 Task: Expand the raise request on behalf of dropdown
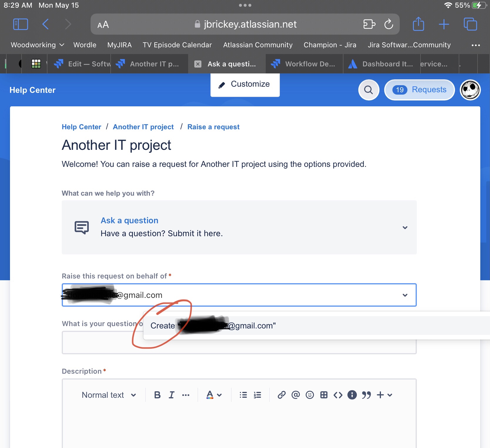[405, 295]
